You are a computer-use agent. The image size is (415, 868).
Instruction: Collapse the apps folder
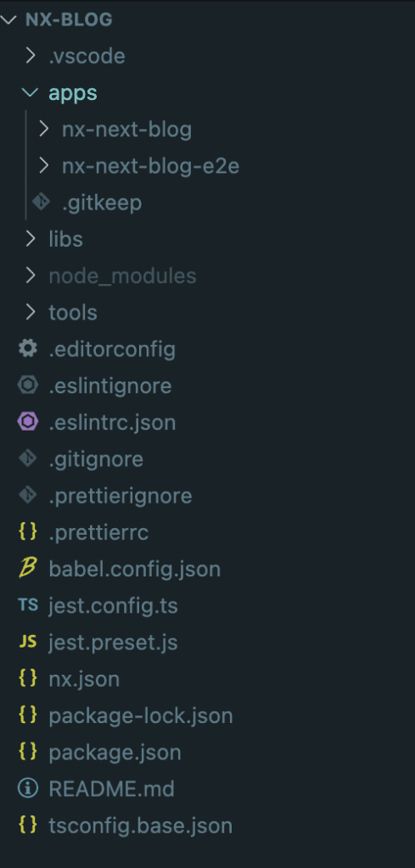click(30, 92)
